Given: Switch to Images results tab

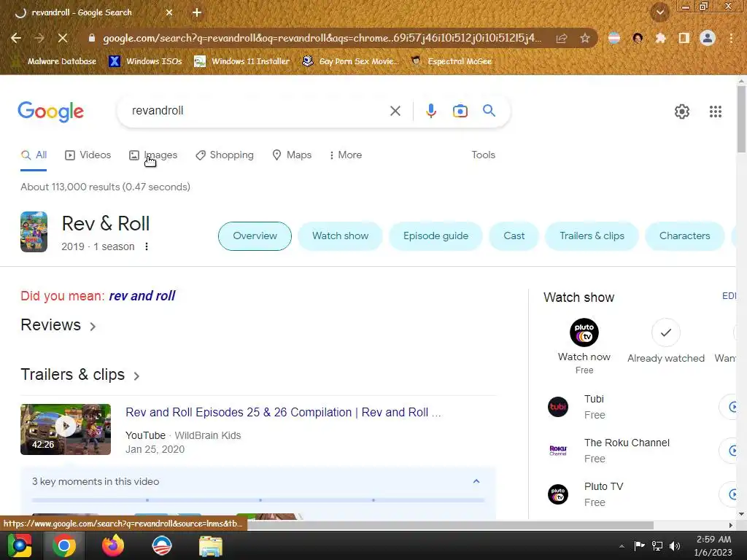Looking at the screenshot, I should 153,155.
